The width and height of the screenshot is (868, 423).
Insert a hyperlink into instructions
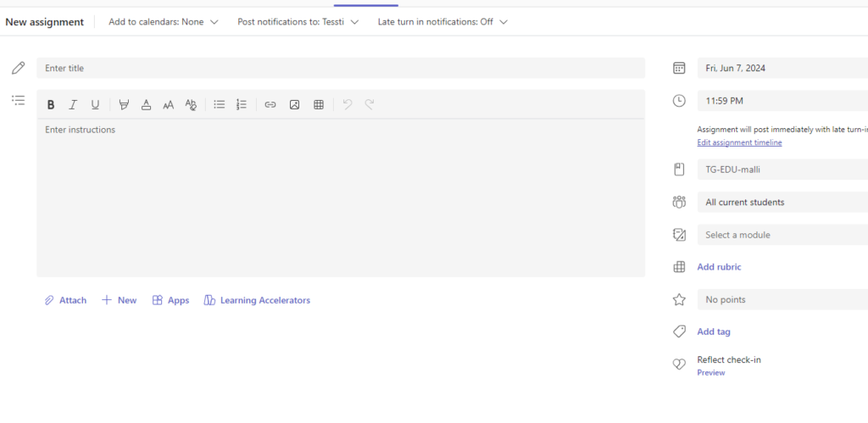(270, 105)
